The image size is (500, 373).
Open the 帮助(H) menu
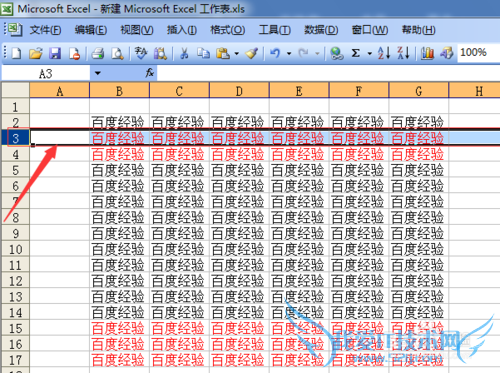click(418, 30)
